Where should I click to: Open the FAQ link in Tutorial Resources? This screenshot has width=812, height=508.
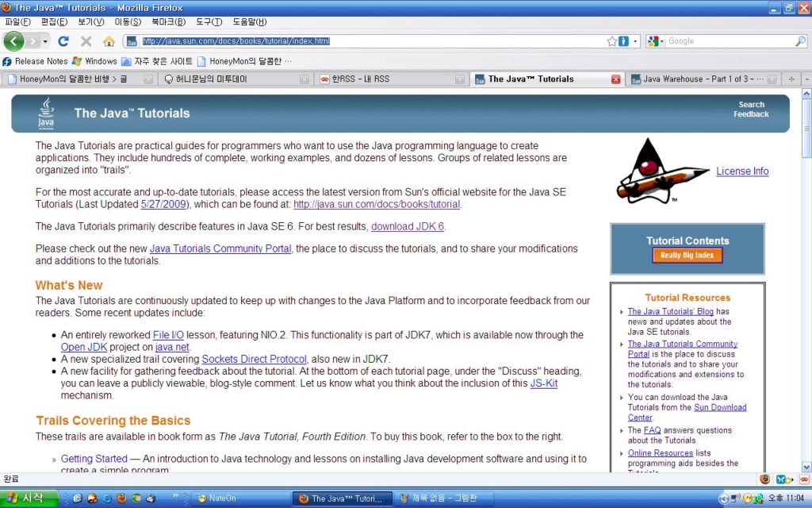[652, 430]
